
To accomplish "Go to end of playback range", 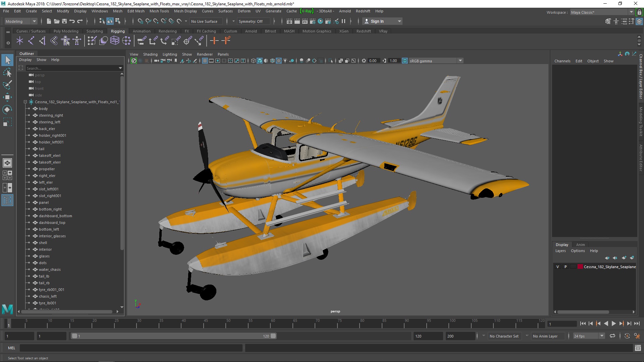I will pyautogui.click(x=637, y=323).
